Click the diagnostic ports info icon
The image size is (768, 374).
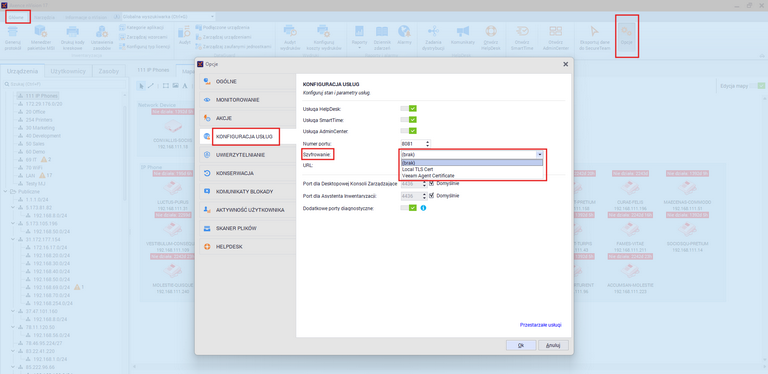(424, 208)
